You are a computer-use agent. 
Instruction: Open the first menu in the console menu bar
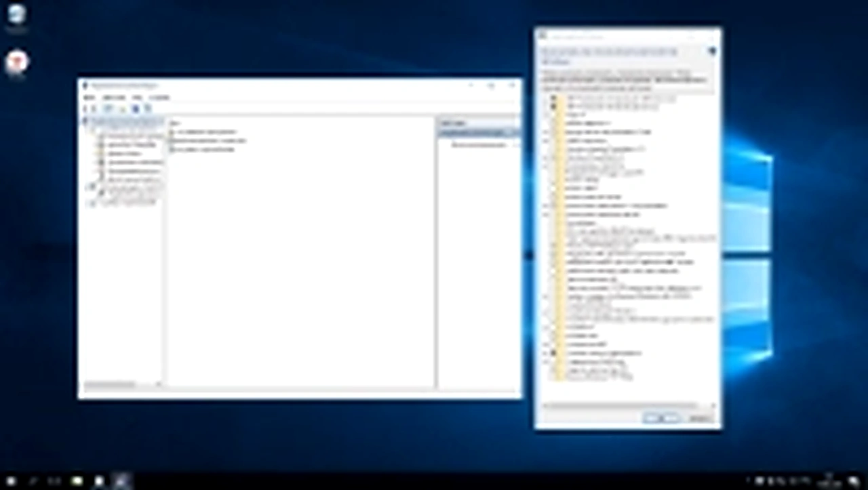pos(89,98)
